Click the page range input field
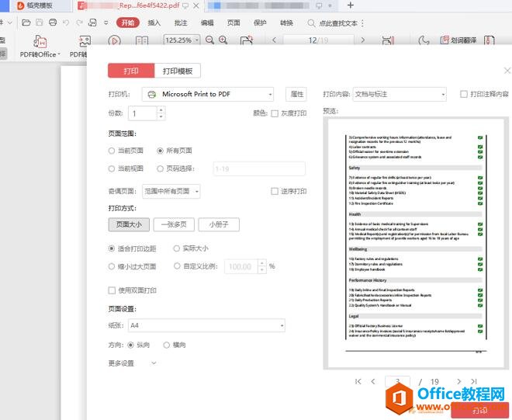 point(259,168)
